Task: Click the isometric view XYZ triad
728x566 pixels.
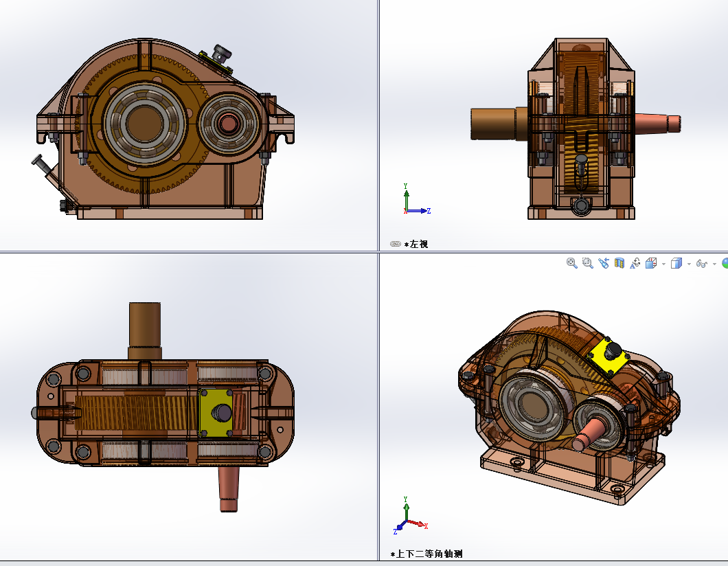Action: 411,515
